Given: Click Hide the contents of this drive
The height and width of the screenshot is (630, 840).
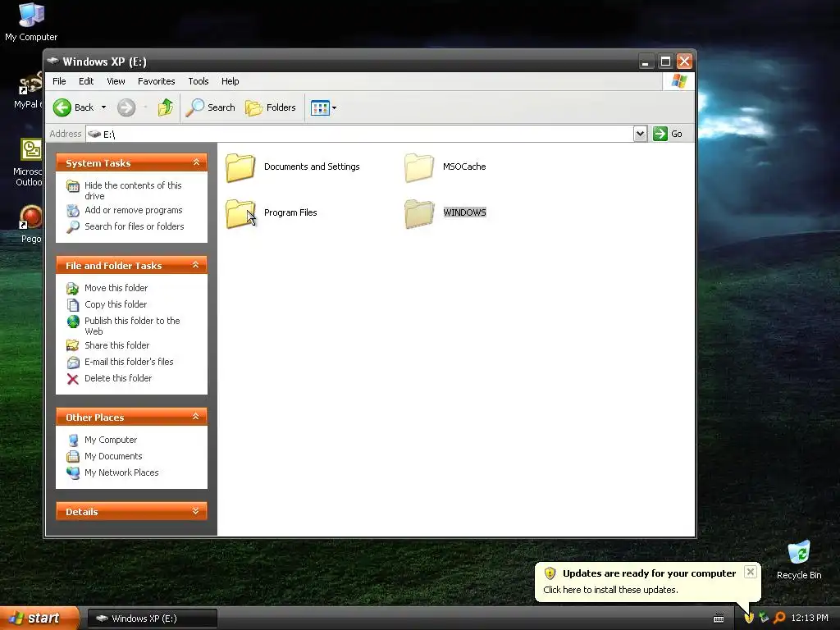Looking at the screenshot, I should click(133, 190).
